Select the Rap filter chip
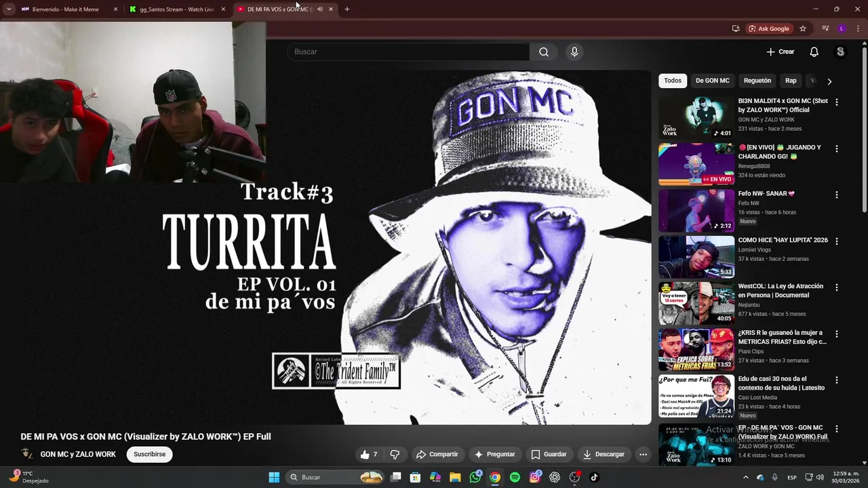Image resolution: width=868 pixels, height=488 pixels. 791,81
